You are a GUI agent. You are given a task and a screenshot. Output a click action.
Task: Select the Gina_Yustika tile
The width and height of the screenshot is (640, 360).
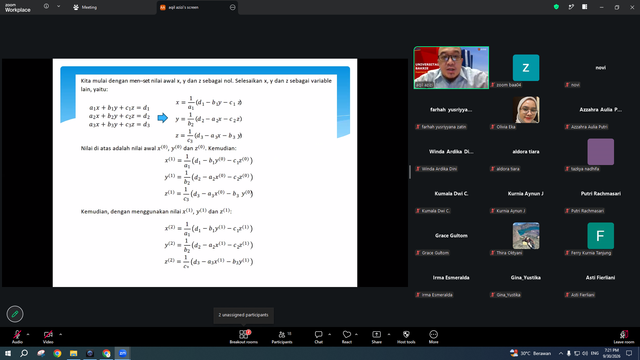click(526, 278)
